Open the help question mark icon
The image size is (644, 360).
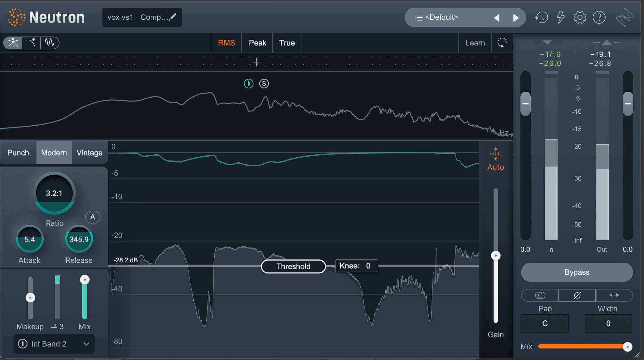tap(599, 17)
